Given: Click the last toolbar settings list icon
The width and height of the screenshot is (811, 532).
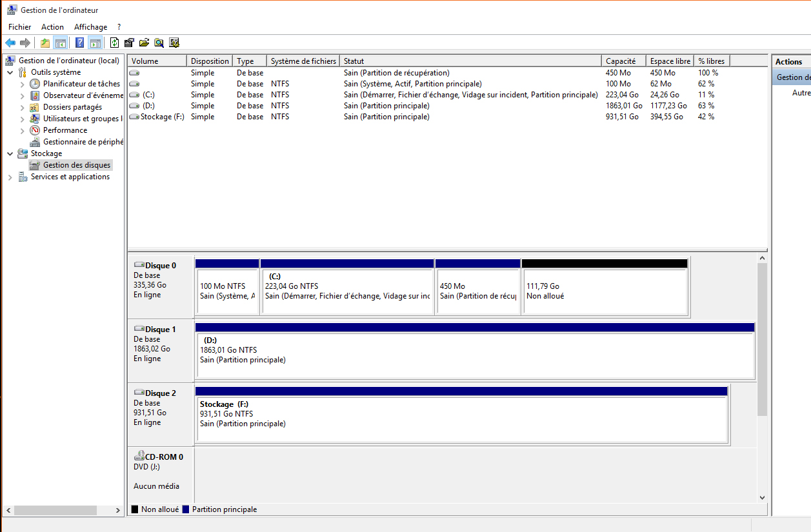Looking at the screenshot, I should [174, 43].
